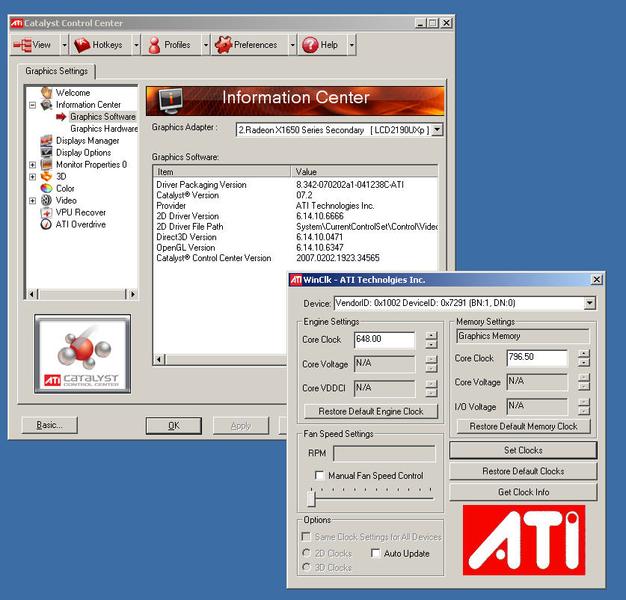
Task: Enable Manual Fan Speed Control checkbox
Action: [x=319, y=475]
